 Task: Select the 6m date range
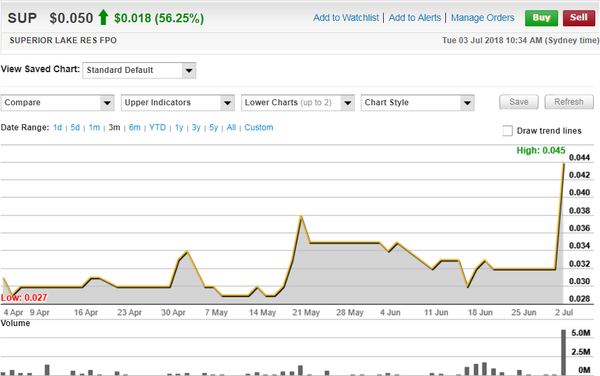(x=134, y=127)
